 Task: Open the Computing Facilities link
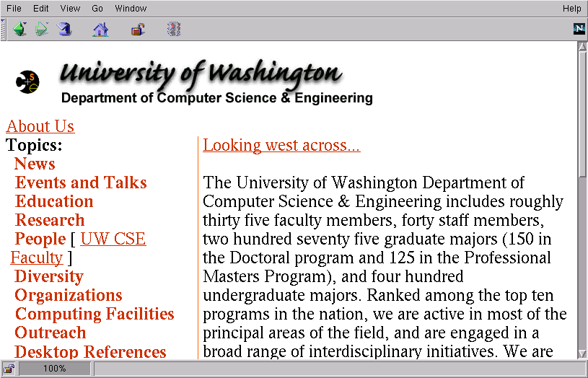(95, 314)
